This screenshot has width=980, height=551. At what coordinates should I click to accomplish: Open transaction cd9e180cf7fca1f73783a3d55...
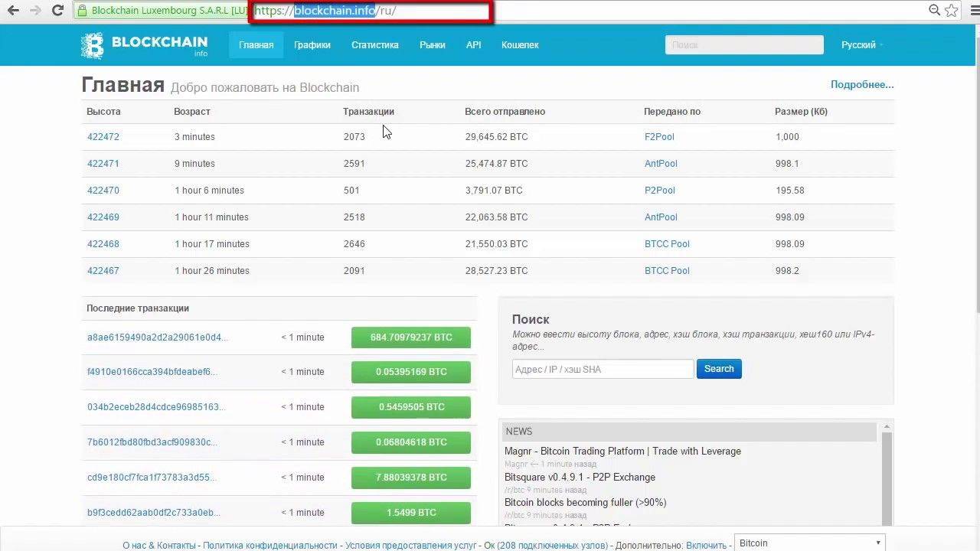(x=152, y=478)
